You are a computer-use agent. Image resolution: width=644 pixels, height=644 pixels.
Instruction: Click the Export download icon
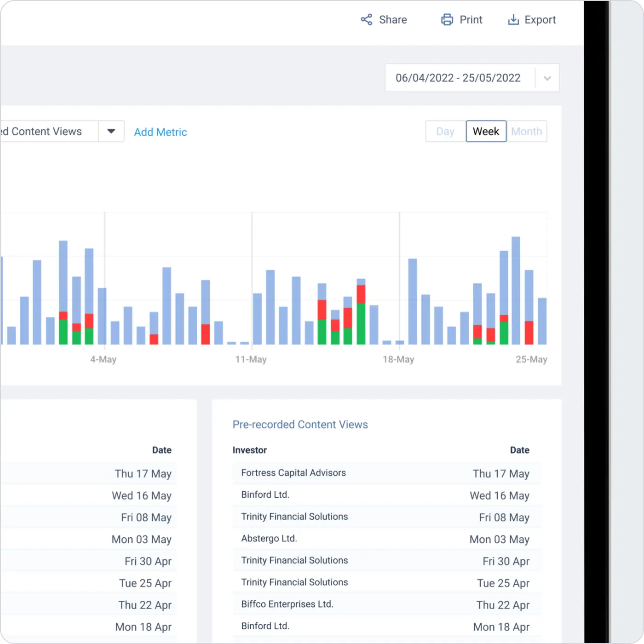(513, 20)
